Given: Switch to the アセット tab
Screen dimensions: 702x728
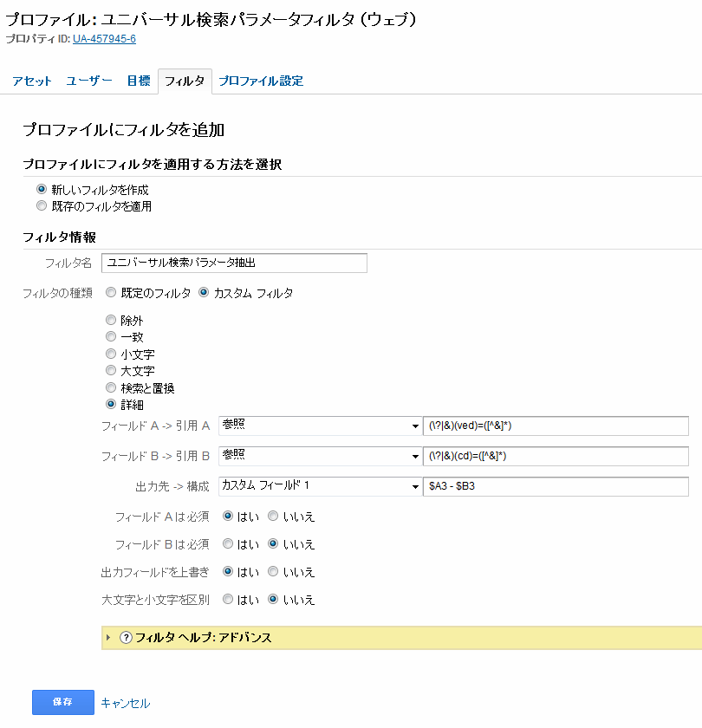Looking at the screenshot, I should coord(32,81).
